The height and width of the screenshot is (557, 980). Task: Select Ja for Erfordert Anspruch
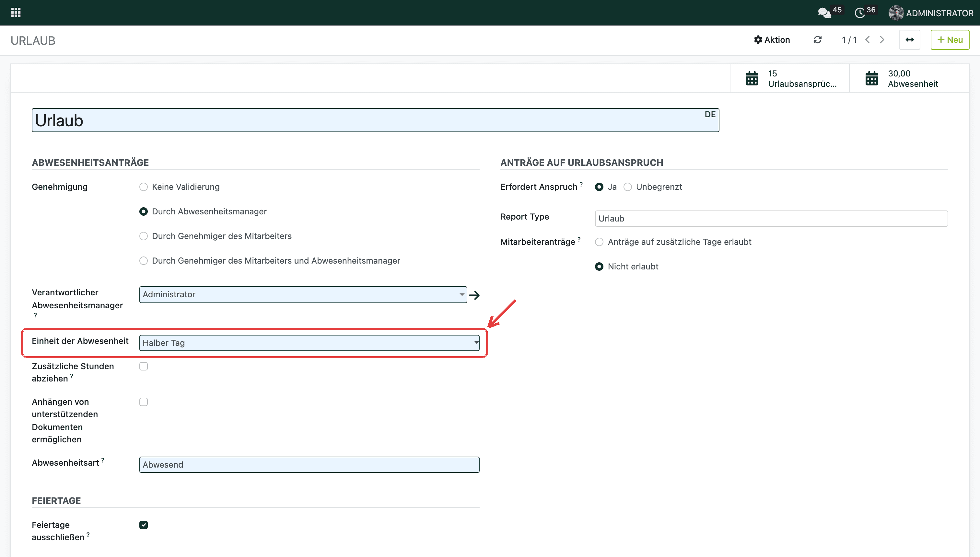click(599, 187)
